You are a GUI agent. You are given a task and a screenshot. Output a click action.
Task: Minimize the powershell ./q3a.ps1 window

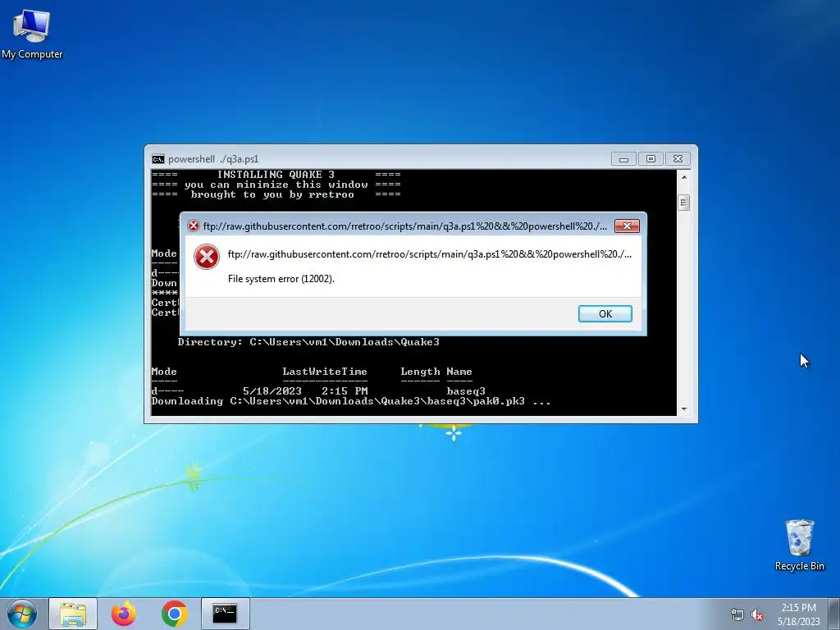coord(623,159)
